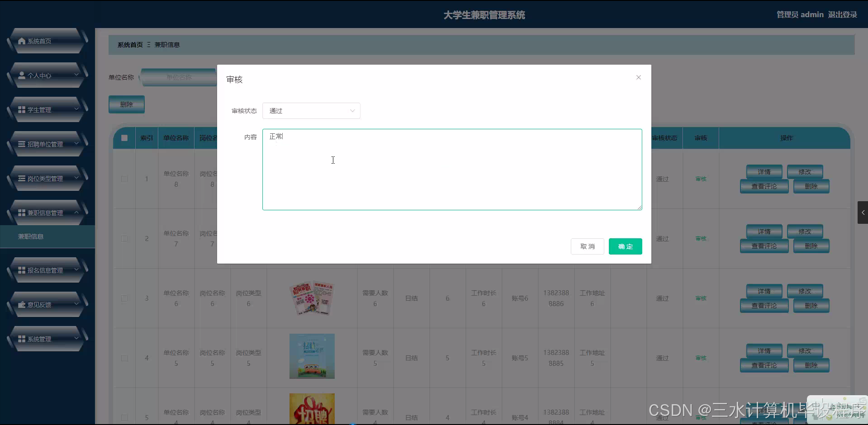
Task: Collapse the 兼职信息管理 sidebar chevron
Action: pyautogui.click(x=77, y=213)
